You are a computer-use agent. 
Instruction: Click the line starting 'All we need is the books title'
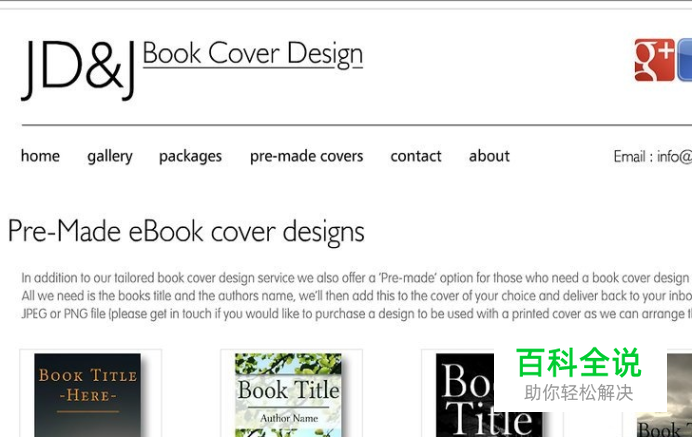tap(356, 295)
